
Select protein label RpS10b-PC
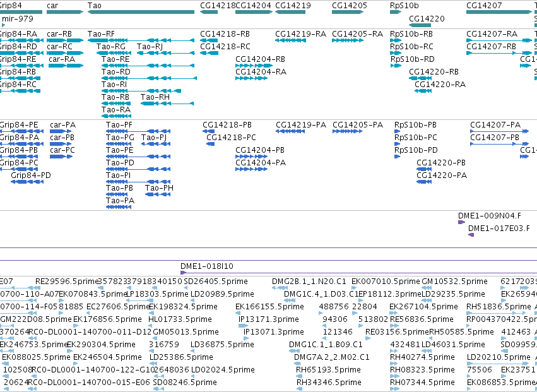[x=416, y=138]
